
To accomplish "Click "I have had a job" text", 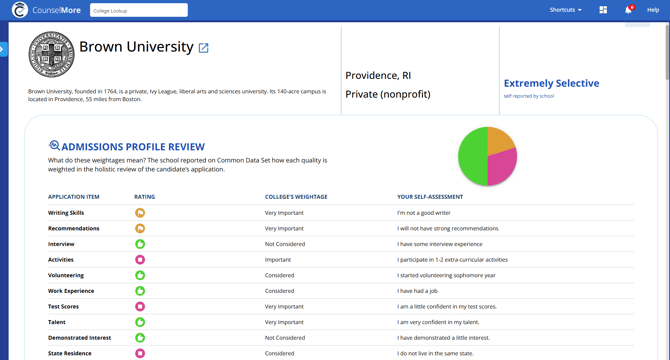I will (417, 291).
